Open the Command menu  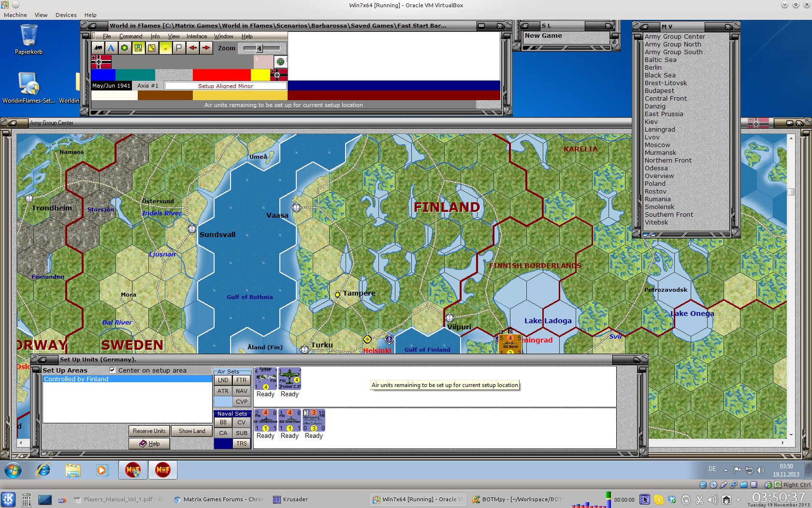coord(130,36)
